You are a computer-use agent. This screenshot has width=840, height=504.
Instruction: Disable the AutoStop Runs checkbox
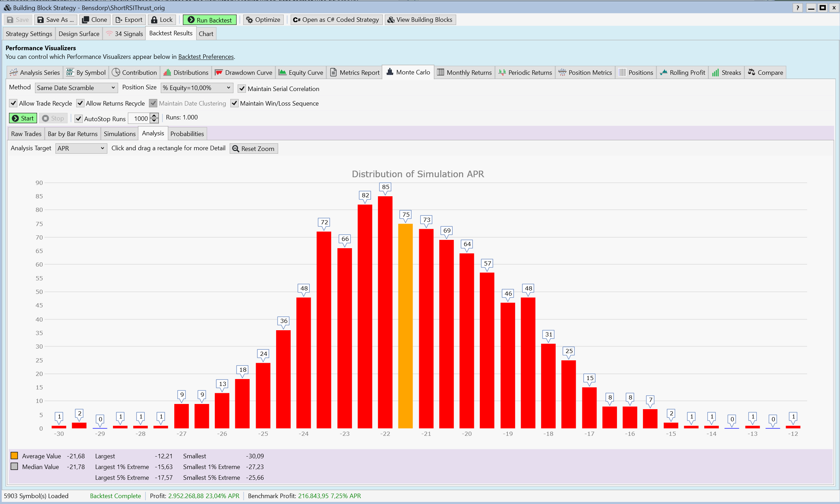point(79,119)
